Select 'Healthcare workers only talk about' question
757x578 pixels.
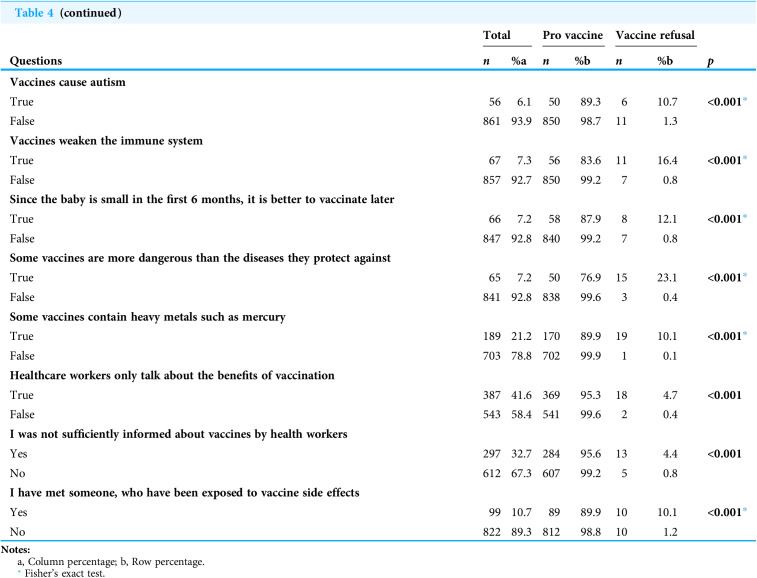coord(172,376)
